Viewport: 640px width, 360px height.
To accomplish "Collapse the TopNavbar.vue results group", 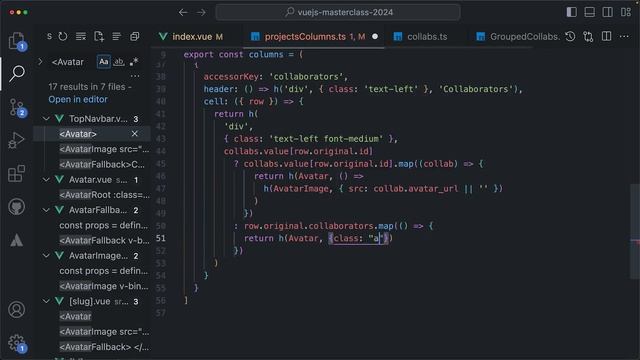I will pyautogui.click(x=46, y=119).
